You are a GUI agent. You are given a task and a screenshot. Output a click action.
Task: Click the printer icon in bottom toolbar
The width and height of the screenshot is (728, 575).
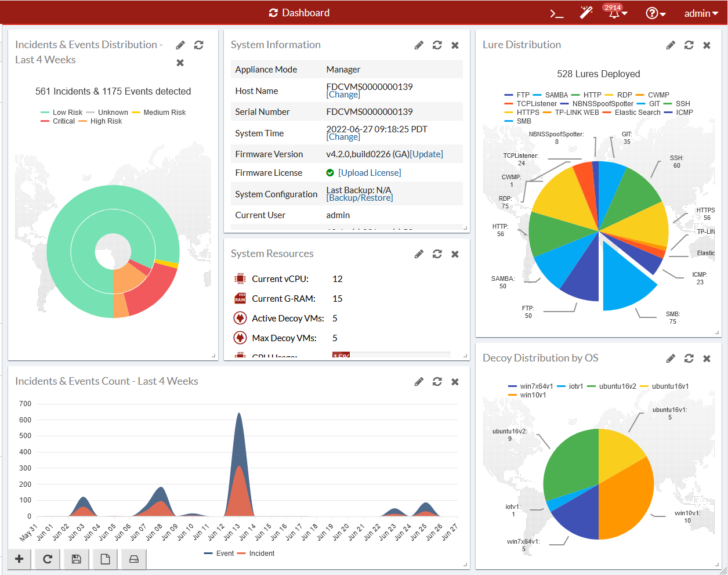click(x=133, y=559)
